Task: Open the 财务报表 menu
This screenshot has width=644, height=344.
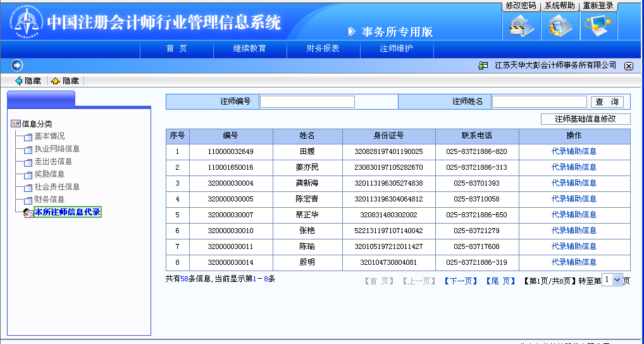Action: pyautogui.click(x=323, y=49)
